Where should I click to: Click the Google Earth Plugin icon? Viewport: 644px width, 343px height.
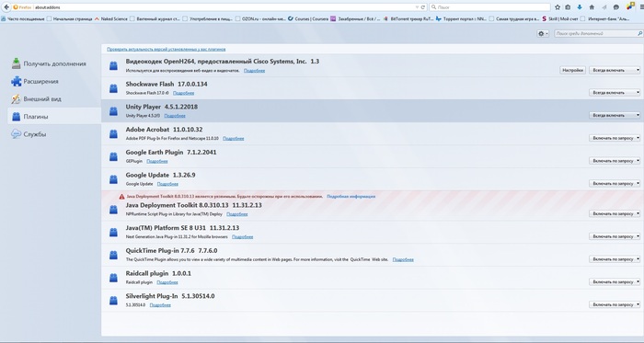(x=113, y=156)
